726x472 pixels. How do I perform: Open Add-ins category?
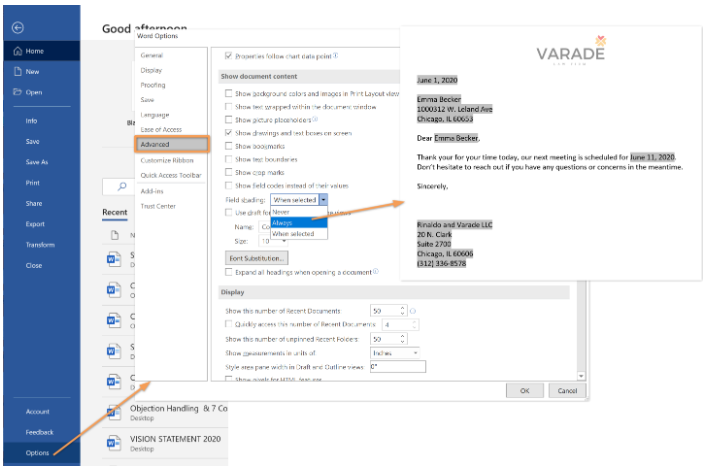(x=152, y=191)
